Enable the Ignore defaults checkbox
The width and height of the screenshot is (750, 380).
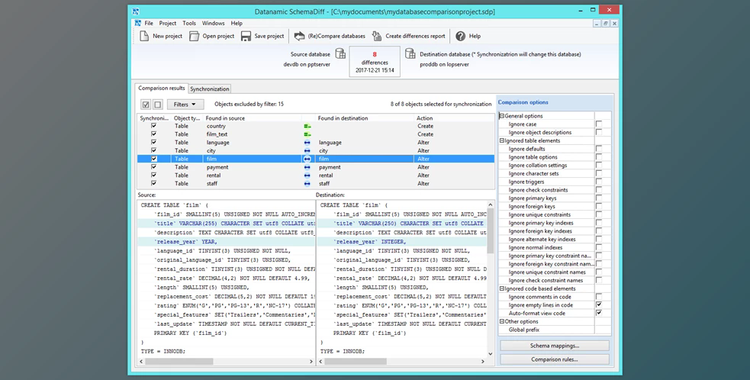(x=598, y=149)
